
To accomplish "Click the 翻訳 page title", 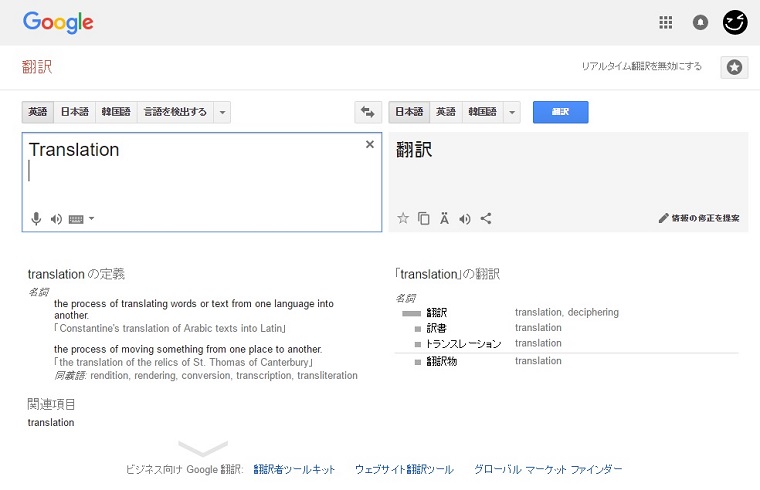I will click(37, 66).
